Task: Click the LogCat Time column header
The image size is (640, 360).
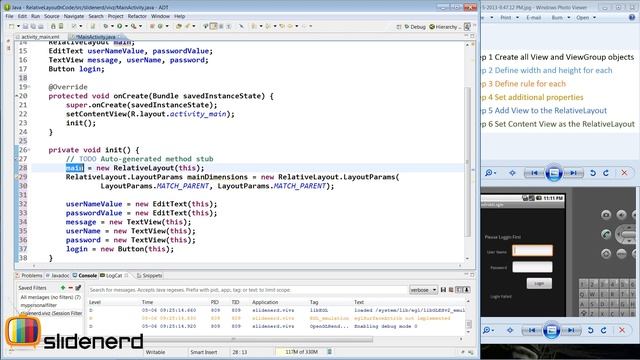Action: coord(147,302)
